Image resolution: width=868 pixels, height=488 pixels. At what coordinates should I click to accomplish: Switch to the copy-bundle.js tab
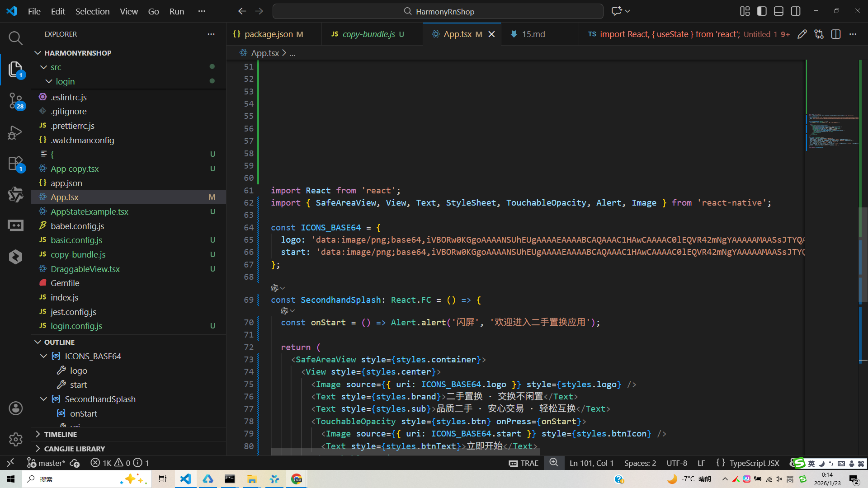point(368,34)
